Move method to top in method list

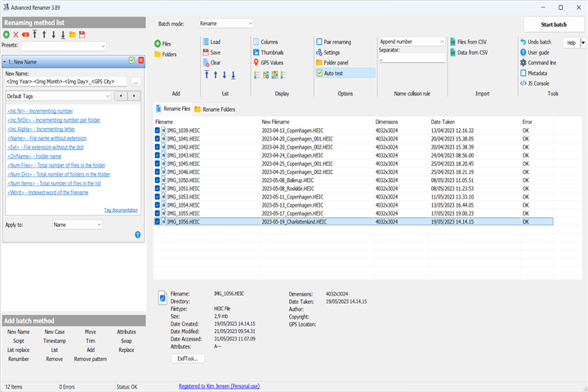[34, 34]
